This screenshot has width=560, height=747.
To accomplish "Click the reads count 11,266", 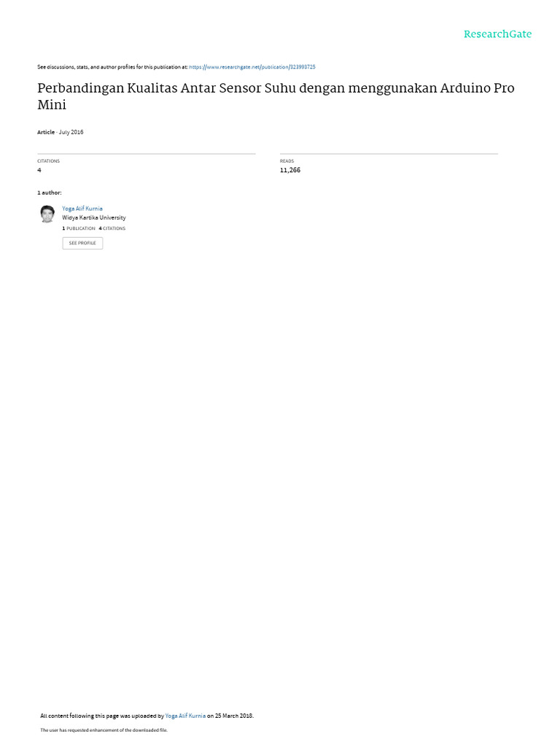I will point(290,170).
